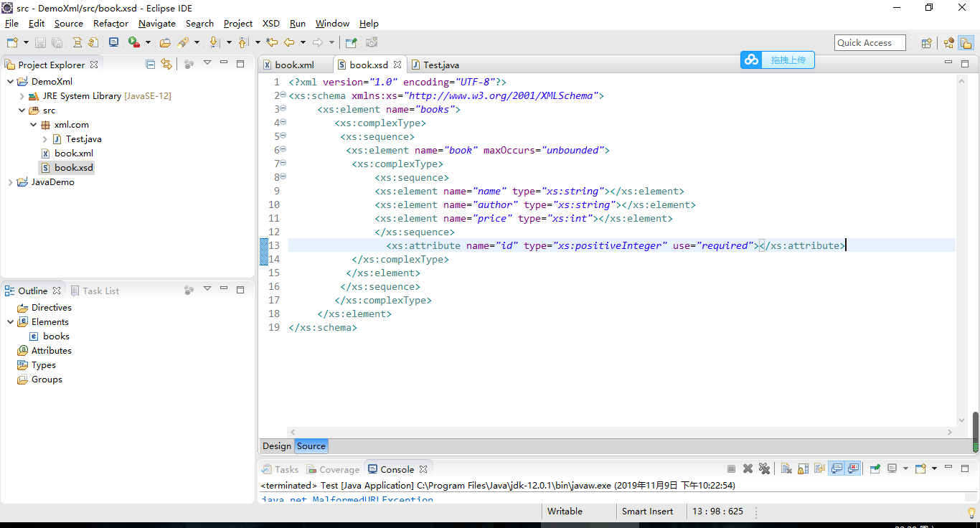Viewport: 980px width, 528px height.
Task: Open the Navigate menu
Action: pos(157,24)
